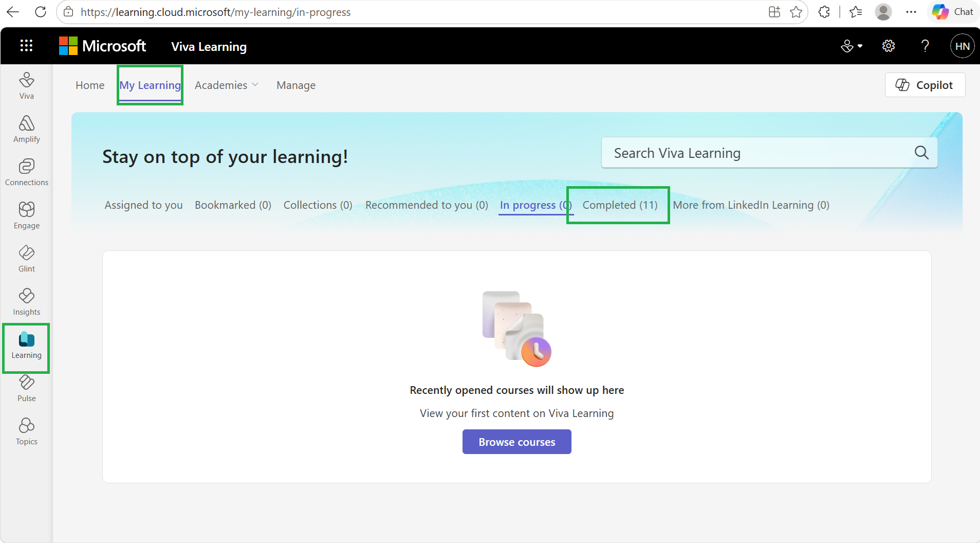The height and width of the screenshot is (543, 980).
Task: Open Amplify from the sidebar
Action: click(27, 129)
